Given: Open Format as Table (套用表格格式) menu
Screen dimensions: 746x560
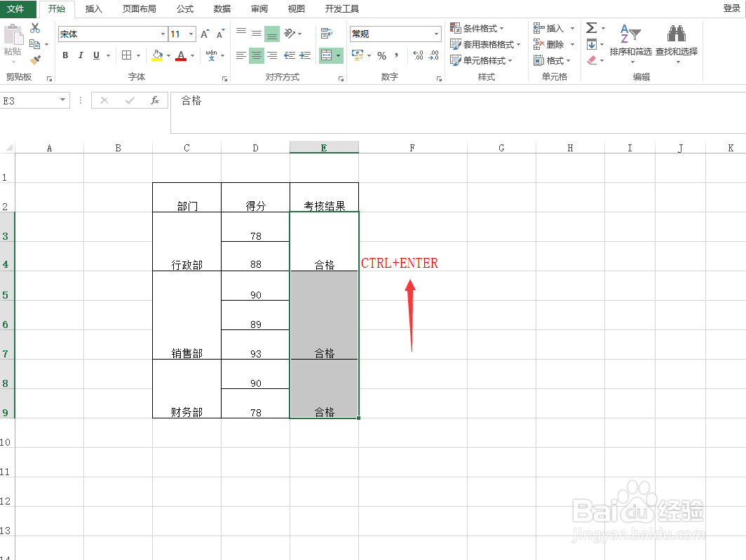Looking at the screenshot, I should pos(485,44).
